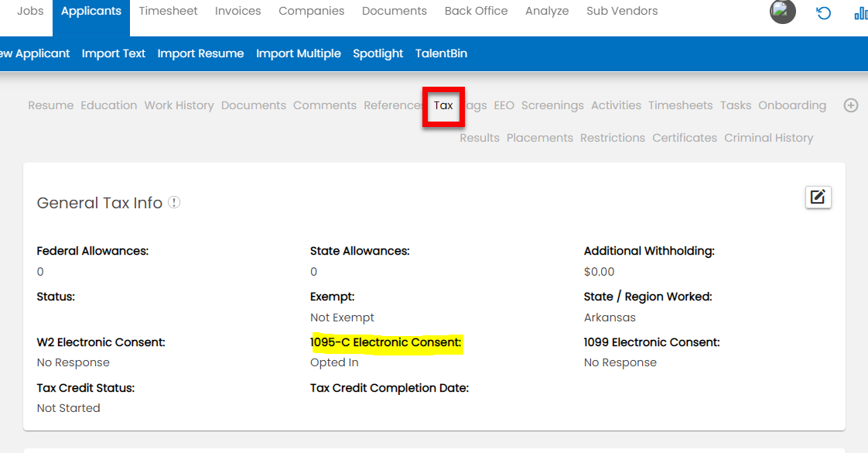Click the Arkansas state value
Image resolution: width=868 pixels, height=453 pixels.
(610, 317)
